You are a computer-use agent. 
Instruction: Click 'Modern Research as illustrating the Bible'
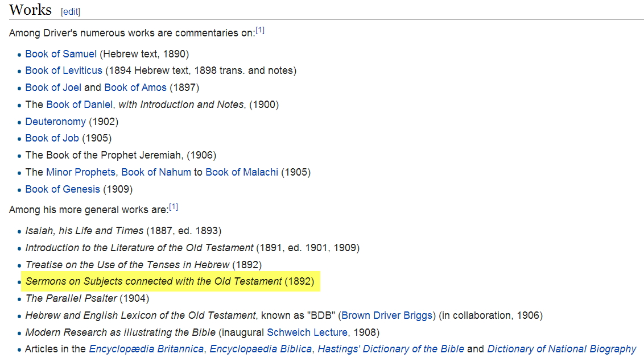[x=121, y=332]
